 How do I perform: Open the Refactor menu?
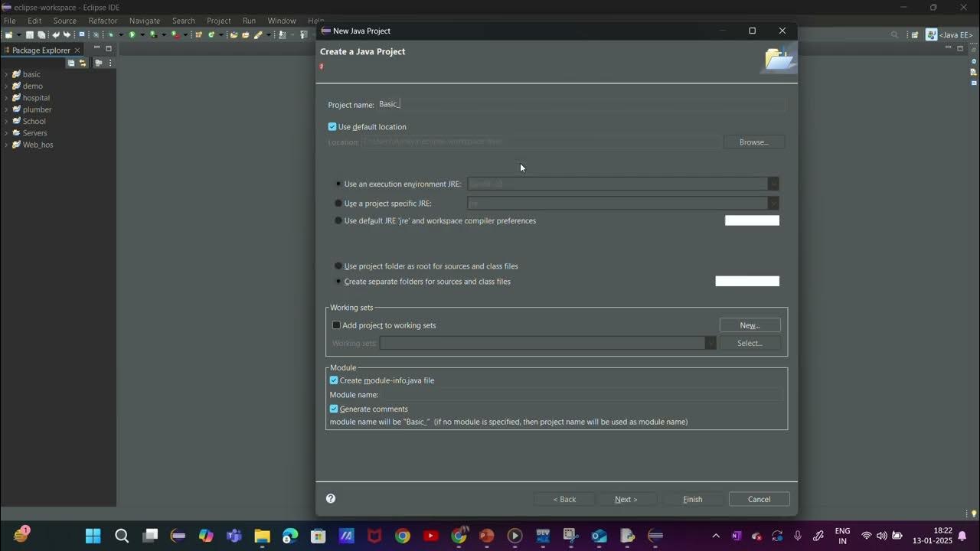(x=103, y=21)
